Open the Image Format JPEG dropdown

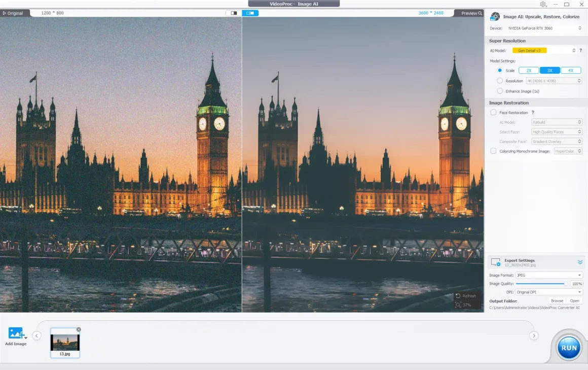tap(549, 275)
